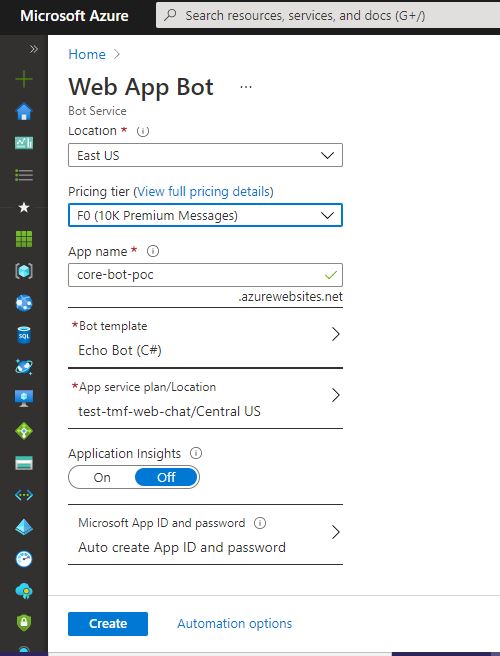Click the Home breadcrumb link

coord(87,54)
